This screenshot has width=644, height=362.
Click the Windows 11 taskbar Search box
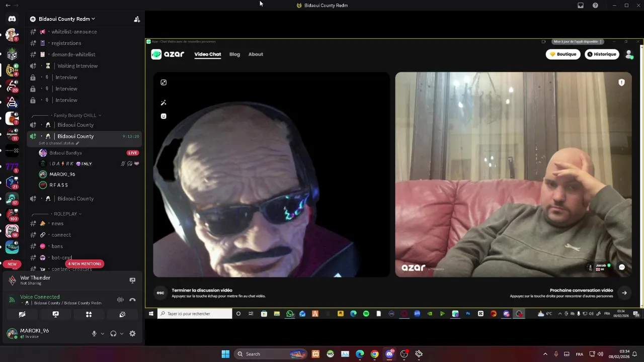pyautogui.click(x=271, y=354)
